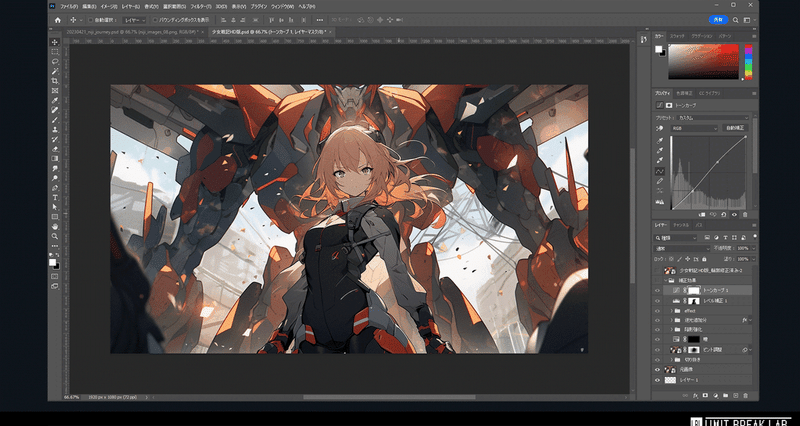Open the layer filter type dropdown
The image size is (800, 426).
676,238
